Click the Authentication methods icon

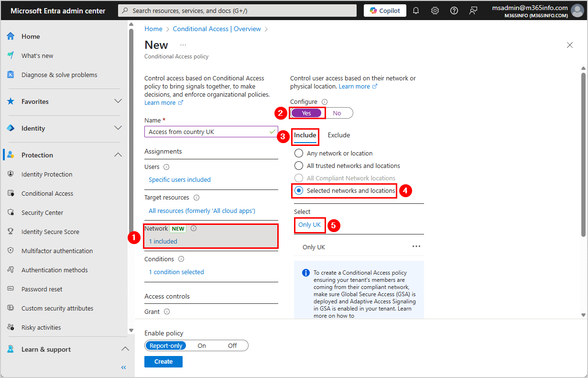(11, 270)
